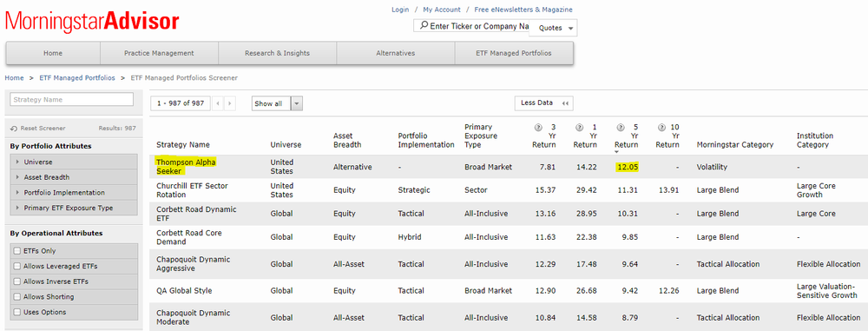This screenshot has width=868, height=331.
Task: Enable the ETFs Only checkbox
Action: [x=17, y=251]
